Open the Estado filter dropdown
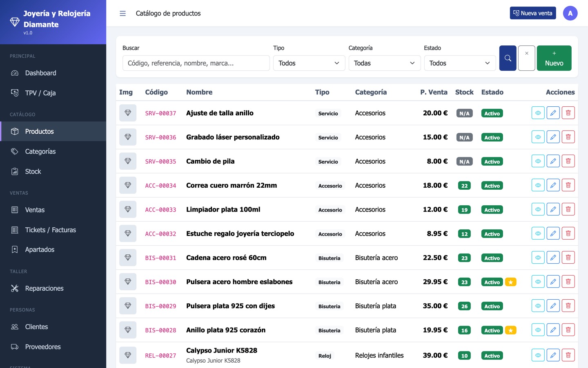588x368 pixels. (460, 63)
